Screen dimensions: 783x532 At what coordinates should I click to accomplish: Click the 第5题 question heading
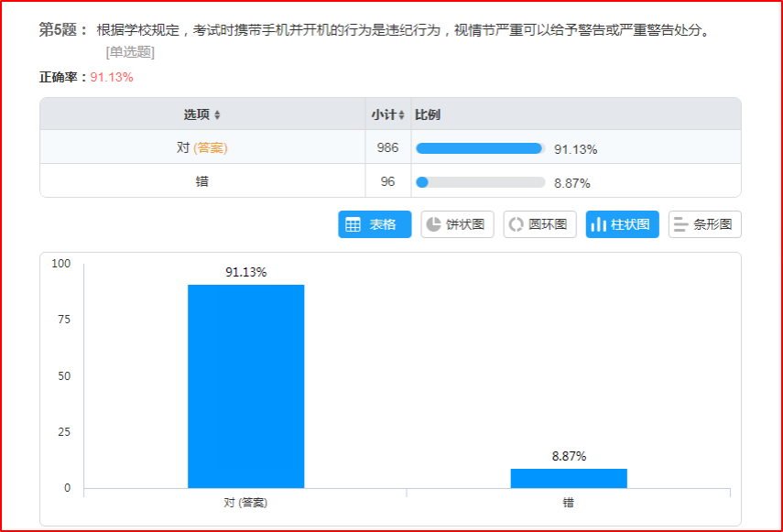click(62, 30)
